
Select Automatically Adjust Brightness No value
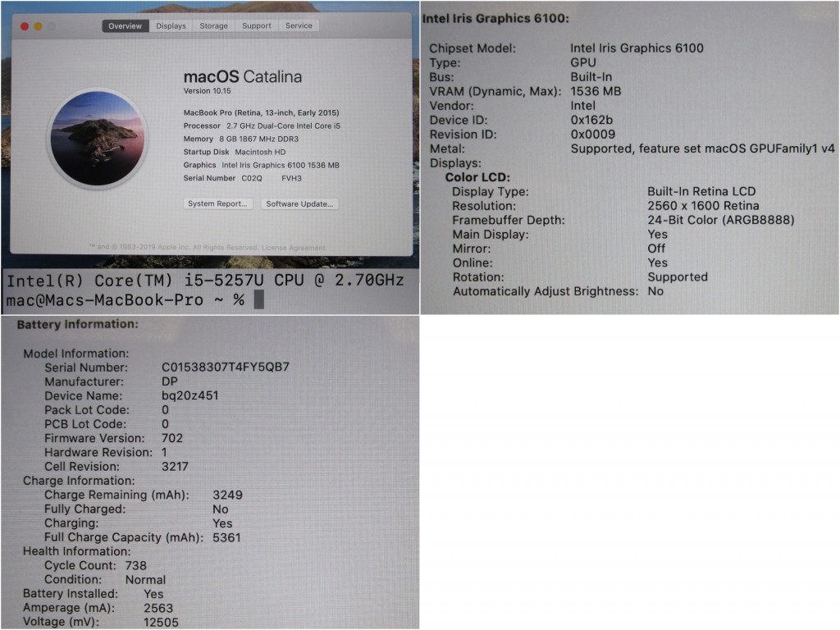(x=655, y=291)
